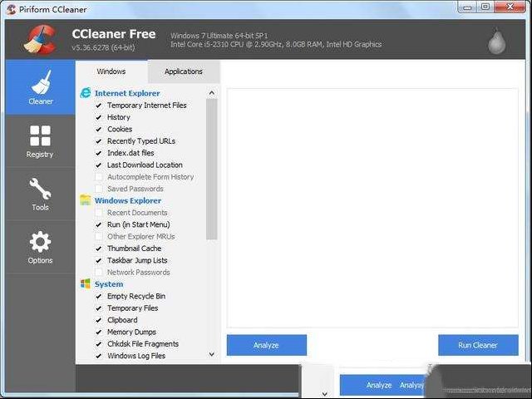Screen dimensions: 532x399
Task: Click the version v5.36.6278 text
Action: 103,47
